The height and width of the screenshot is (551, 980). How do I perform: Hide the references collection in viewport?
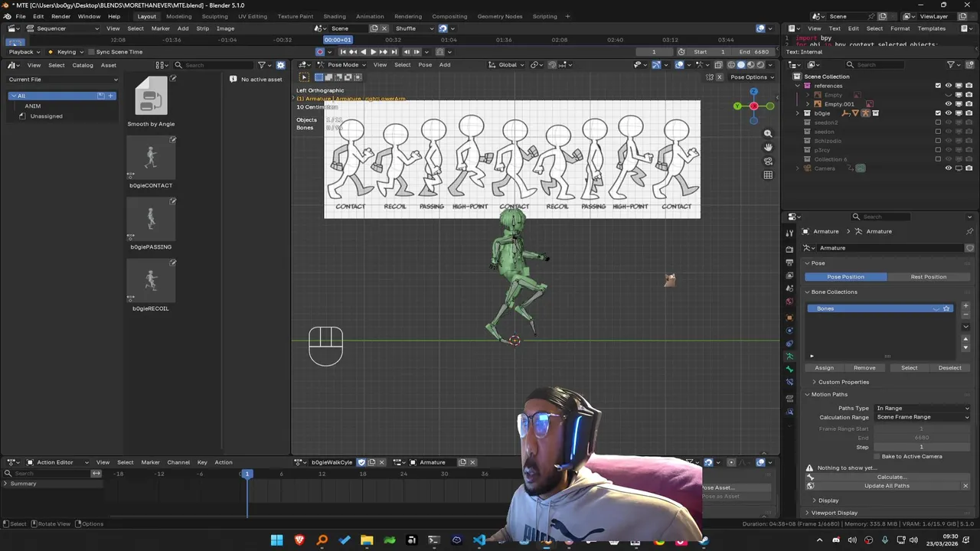[949, 86]
